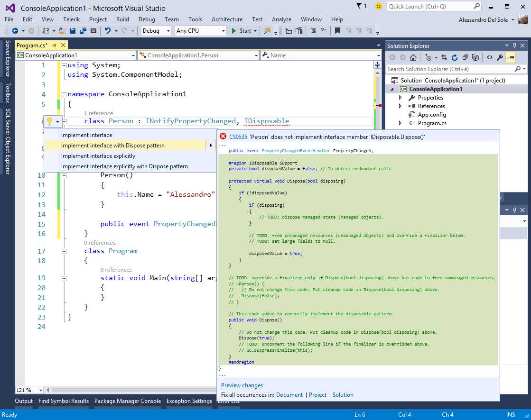Pin the Solution Explorer panel
The height and width of the screenshot is (420, 531).
point(515,46)
